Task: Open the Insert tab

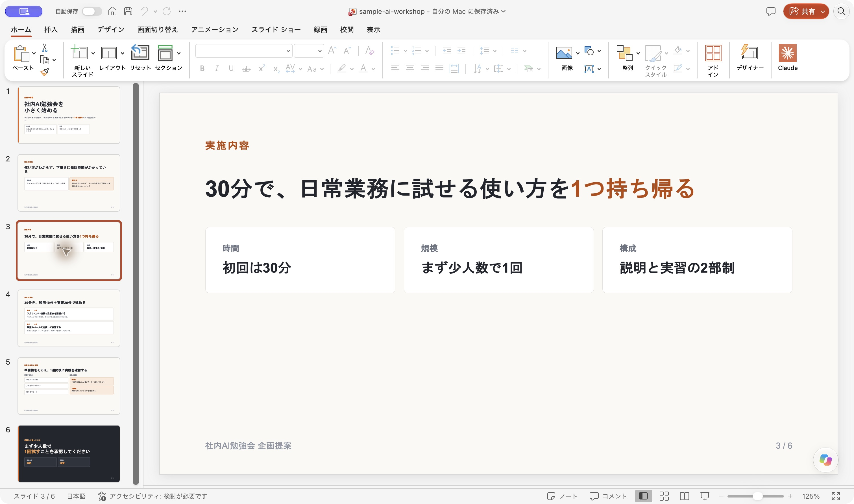Action: pos(51,30)
